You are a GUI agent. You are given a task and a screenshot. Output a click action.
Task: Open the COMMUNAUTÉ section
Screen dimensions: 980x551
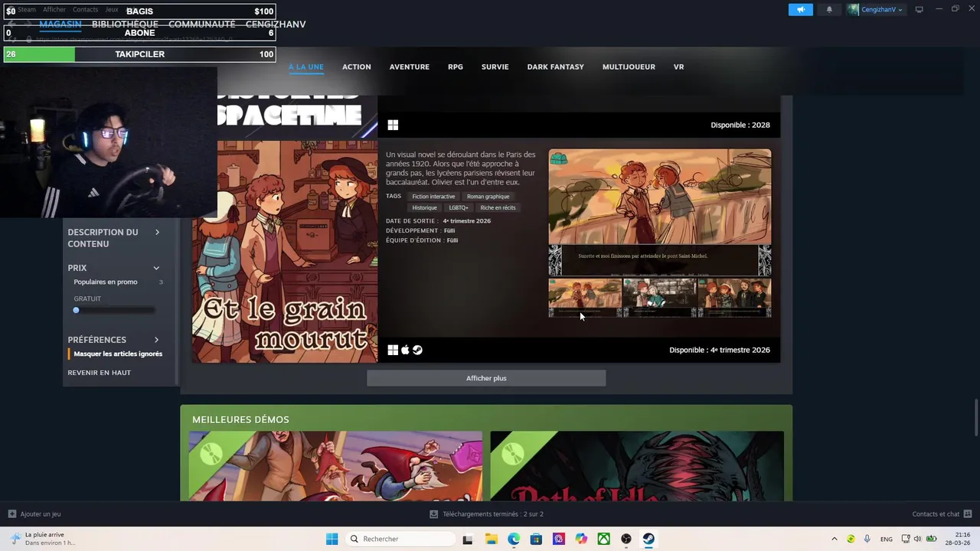[201, 24]
